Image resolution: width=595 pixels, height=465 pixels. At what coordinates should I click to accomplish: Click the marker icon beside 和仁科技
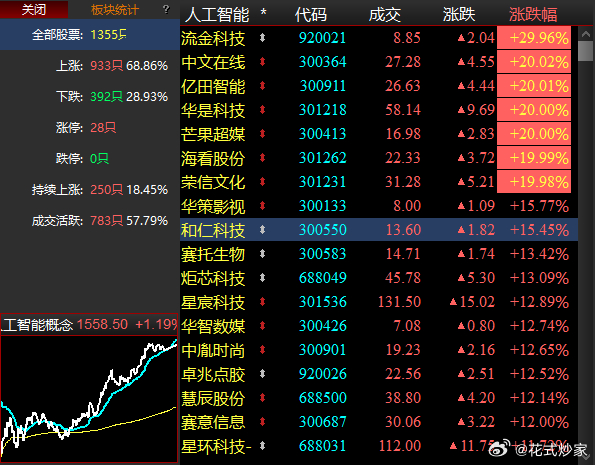tap(262, 229)
